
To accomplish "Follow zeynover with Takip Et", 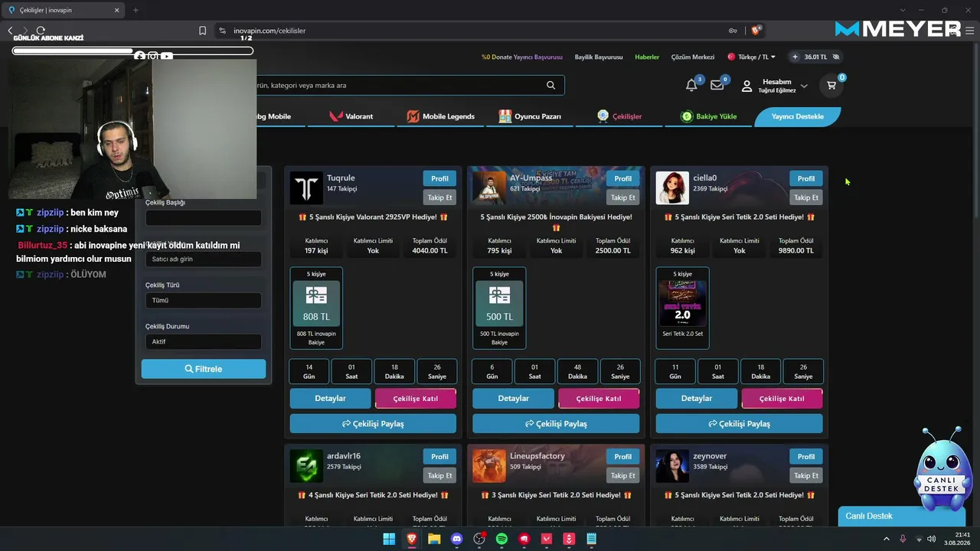I will [806, 475].
